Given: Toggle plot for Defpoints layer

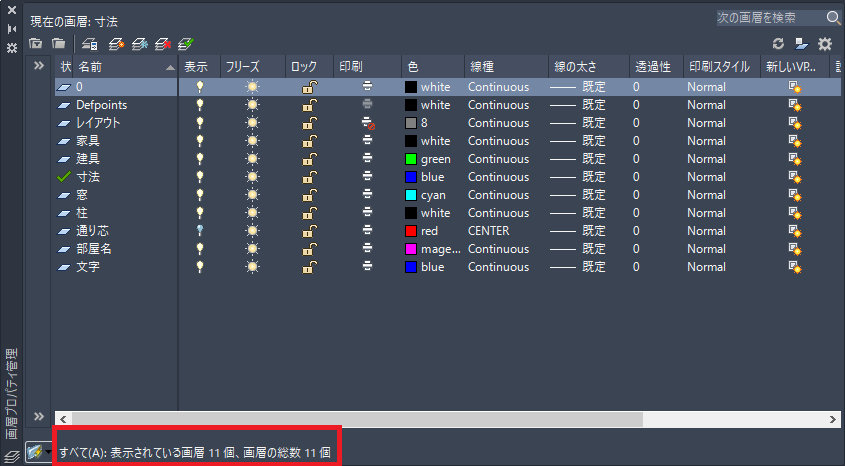Looking at the screenshot, I should (368, 105).
